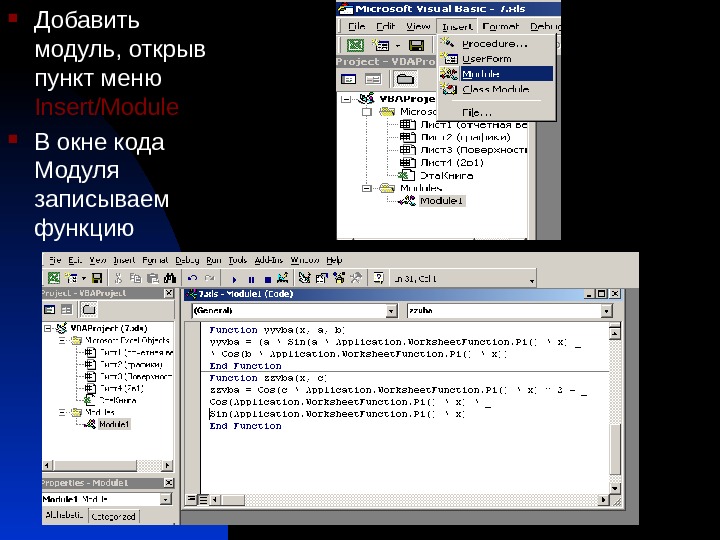720x540 pixels.
Task: Open Find using the binoculars icon
Action: click(x=170, y=278)
